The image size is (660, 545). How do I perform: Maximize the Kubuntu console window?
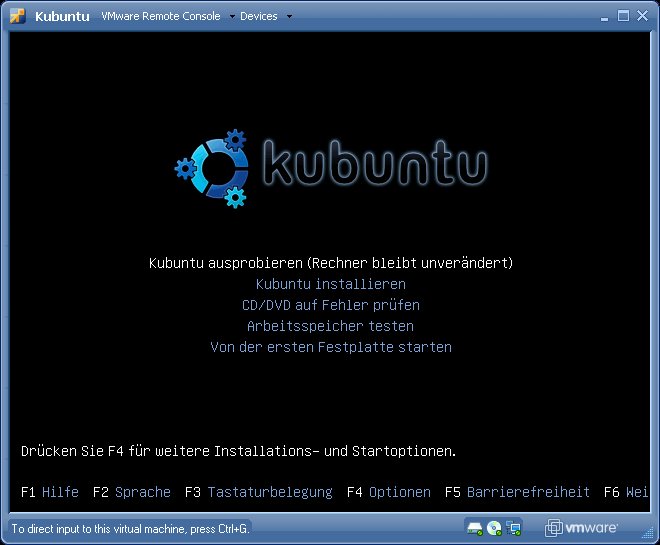point(623,16)
